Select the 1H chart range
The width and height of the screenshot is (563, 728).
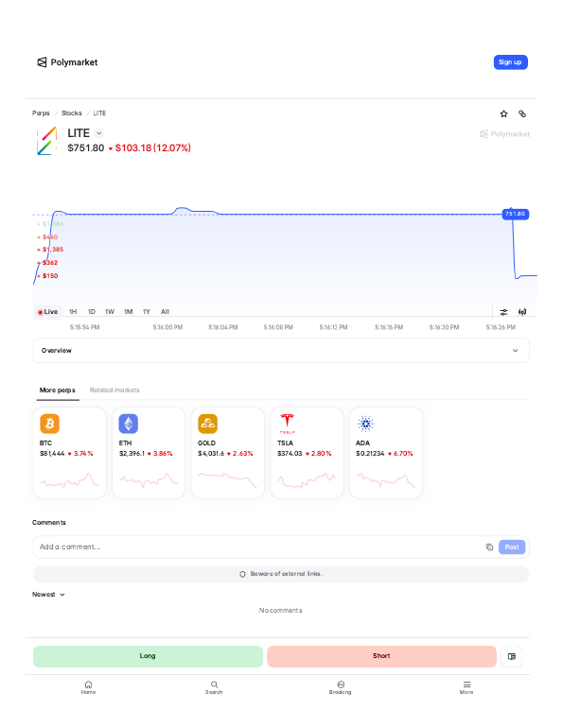tap(73, 312)
